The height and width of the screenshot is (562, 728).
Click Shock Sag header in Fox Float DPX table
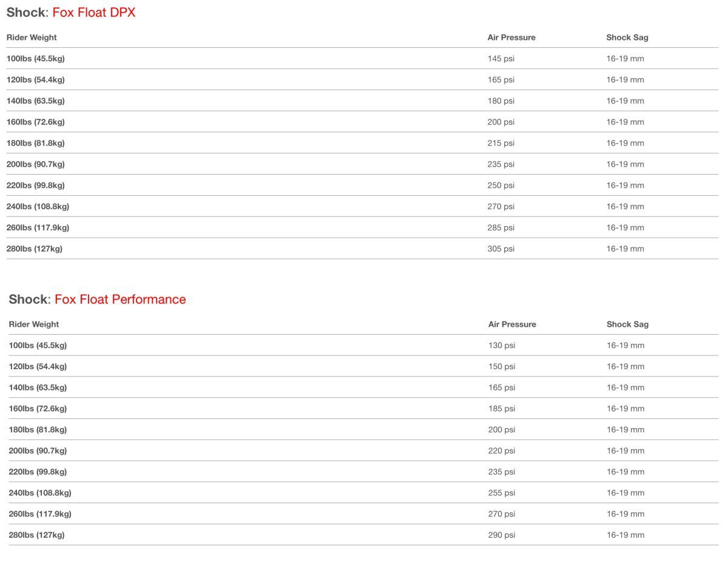point(627,38)
